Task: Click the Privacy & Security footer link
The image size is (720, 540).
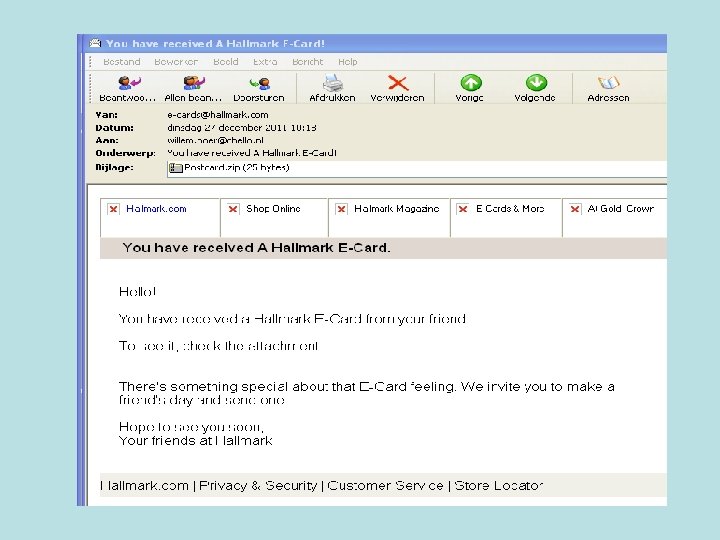Action: point(258,486)
